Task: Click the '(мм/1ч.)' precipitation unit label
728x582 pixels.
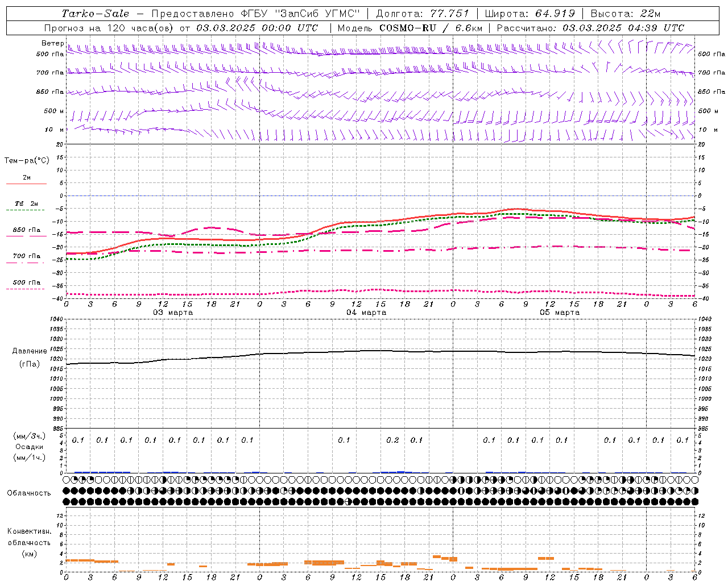Action: coord(30,458)
